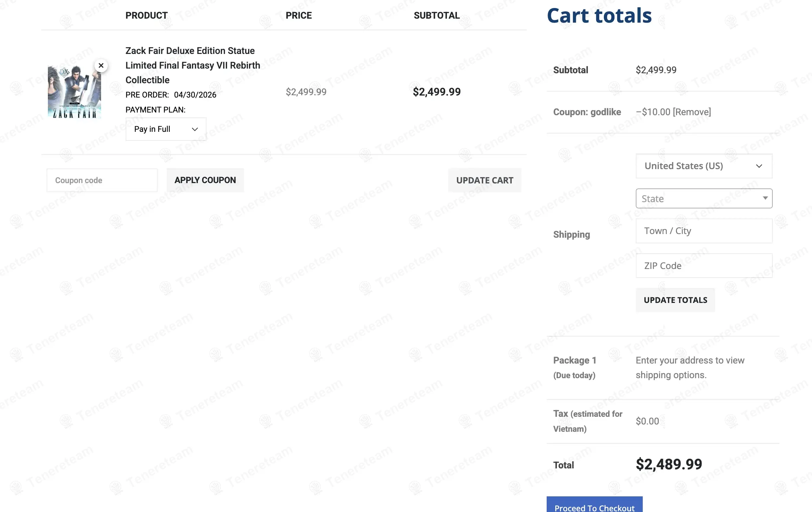Image resolution: width=812 pixels, height=512 pixels.
Task: Focus the Town / City field
Action: [704, 231]
